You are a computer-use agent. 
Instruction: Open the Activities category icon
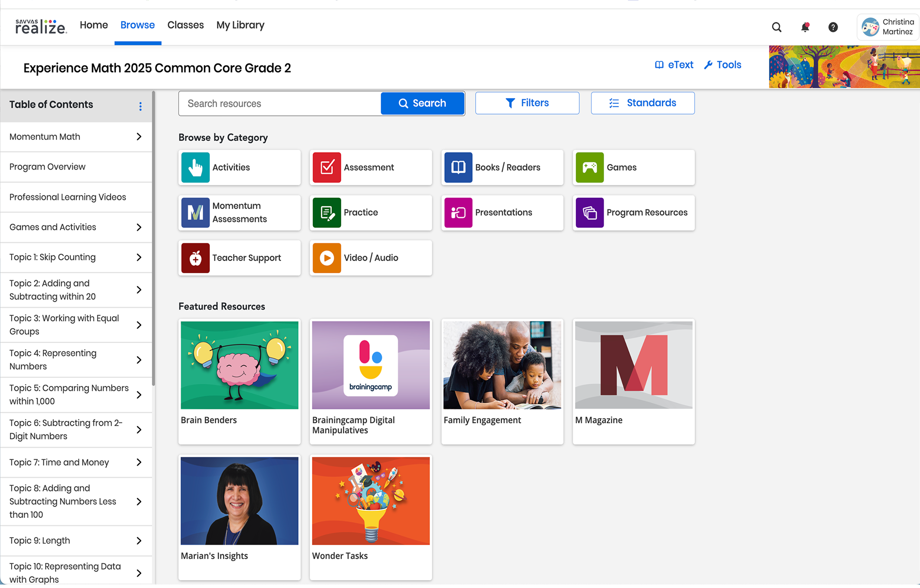[x=195, y=167]
